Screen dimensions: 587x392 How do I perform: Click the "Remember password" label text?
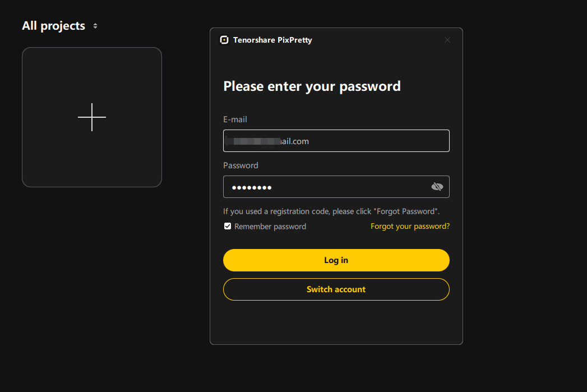pyautogui.click(x=270, y=227)
